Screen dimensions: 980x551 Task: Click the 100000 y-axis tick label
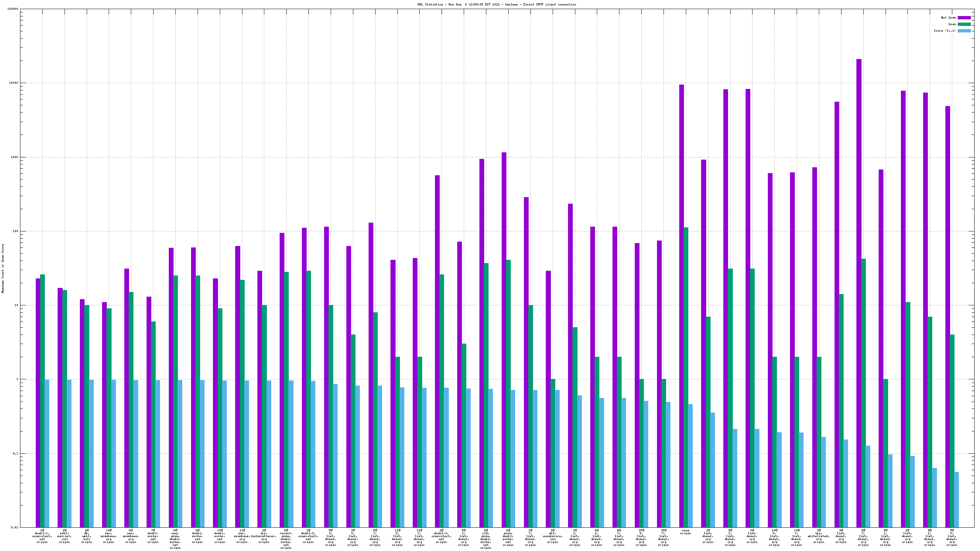tap(12, 9)
